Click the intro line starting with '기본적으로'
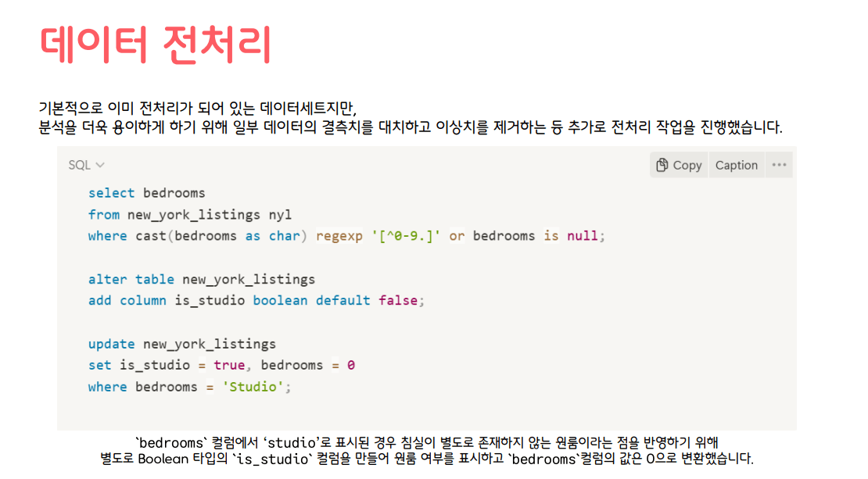The image size is (868, 479). point(203,107)
